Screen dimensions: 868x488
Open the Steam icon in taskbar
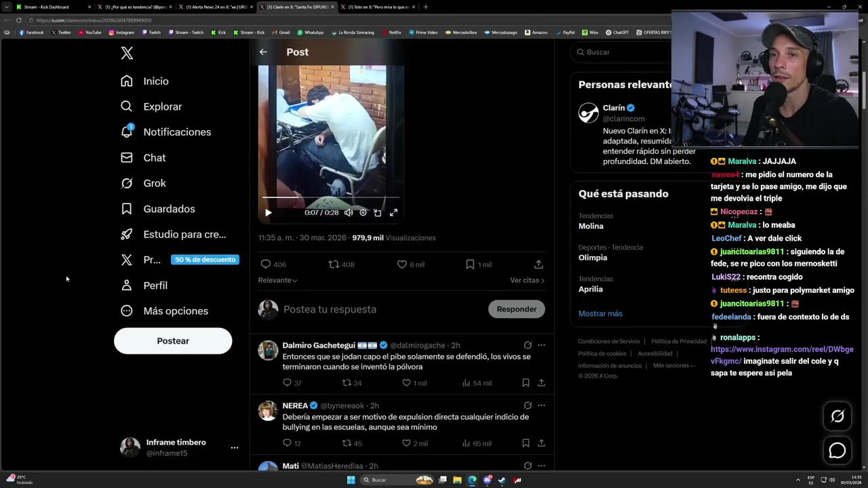point(502,480)
